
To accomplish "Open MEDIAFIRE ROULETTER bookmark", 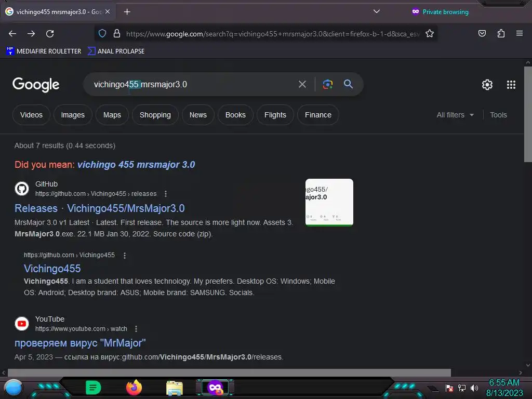I will pyautogui.click(x=44, y=51).
